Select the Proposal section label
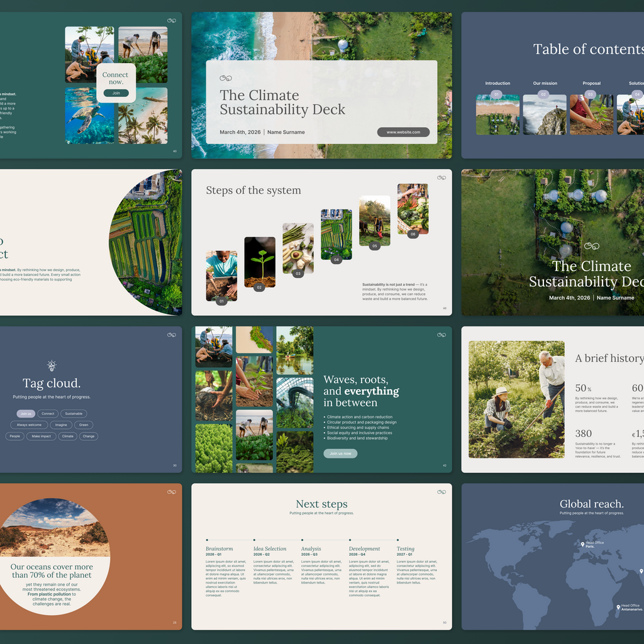 pyautogui.click(x=591, y=83)
